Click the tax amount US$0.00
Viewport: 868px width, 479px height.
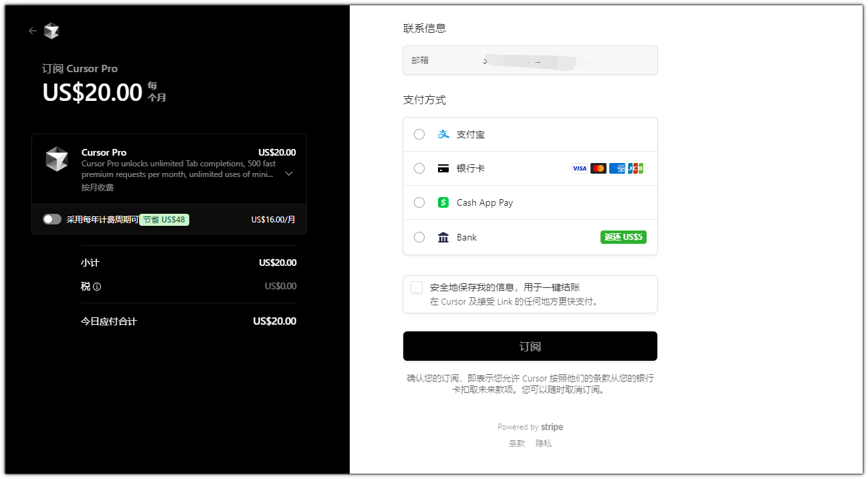pyautogui.click(x=281, y=287)
